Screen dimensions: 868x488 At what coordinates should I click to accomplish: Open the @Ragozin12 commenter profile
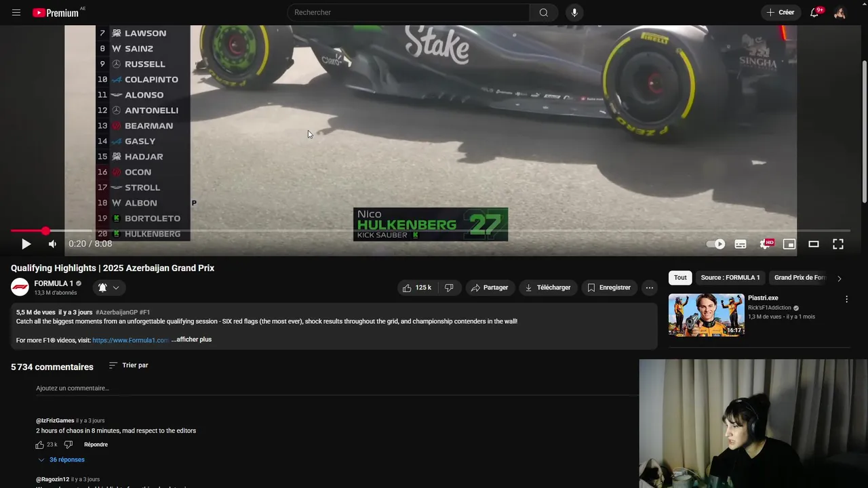53,479
